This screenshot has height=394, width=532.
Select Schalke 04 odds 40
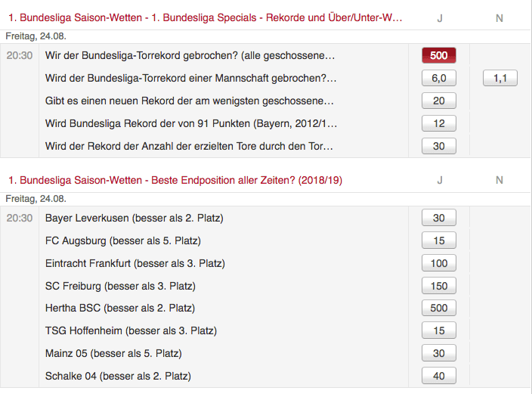tap(439, 376)
